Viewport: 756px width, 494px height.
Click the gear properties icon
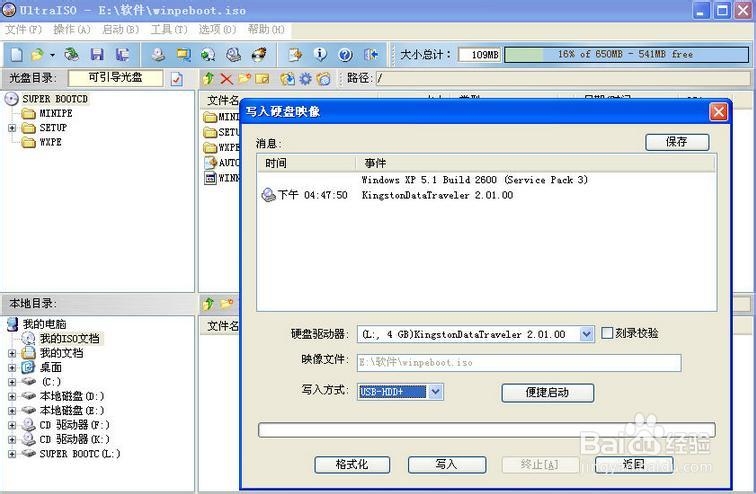306,79
